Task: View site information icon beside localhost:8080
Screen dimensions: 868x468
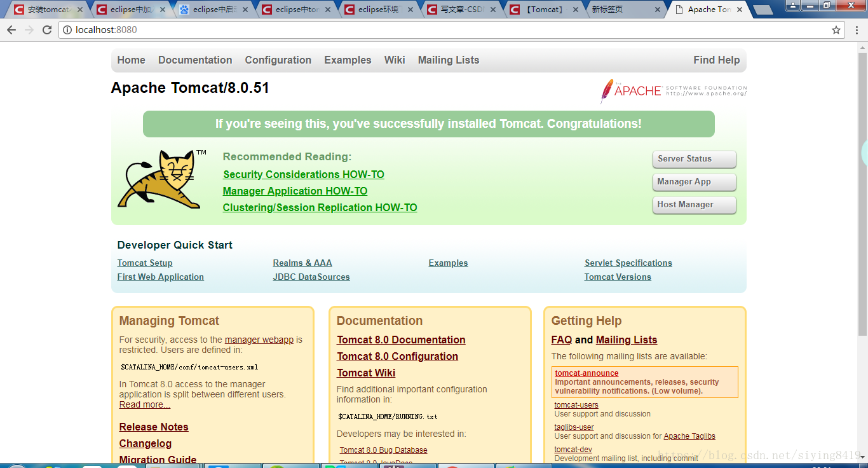Action: [x=67, y=30]
